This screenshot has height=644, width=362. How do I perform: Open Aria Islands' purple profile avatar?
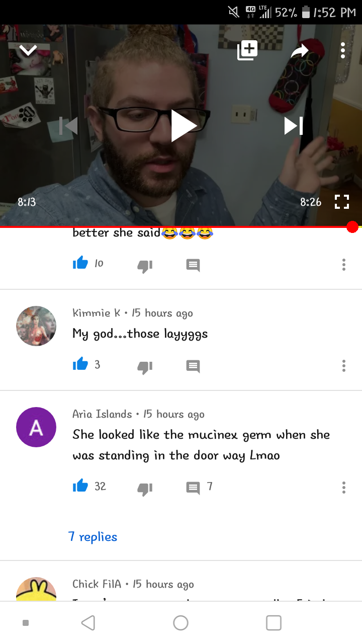click(x=36, y=427)
